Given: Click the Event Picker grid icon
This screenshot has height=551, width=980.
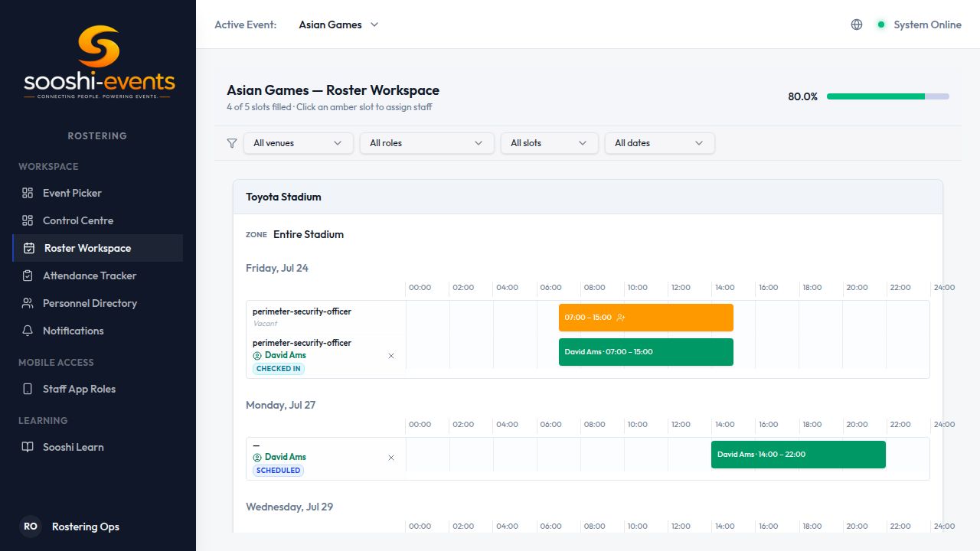Looking at the screenshot, I should [28, 193].
